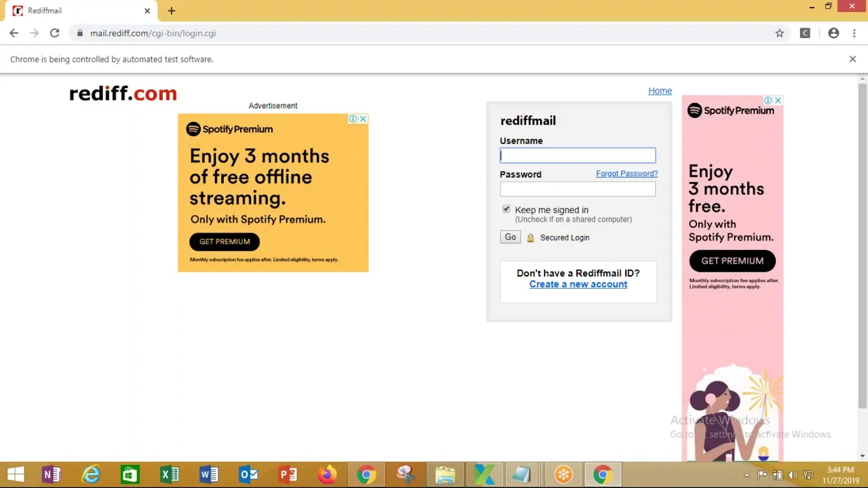
Task: Bookmark this page with the star icon
Action: click(x=780, y=33)
